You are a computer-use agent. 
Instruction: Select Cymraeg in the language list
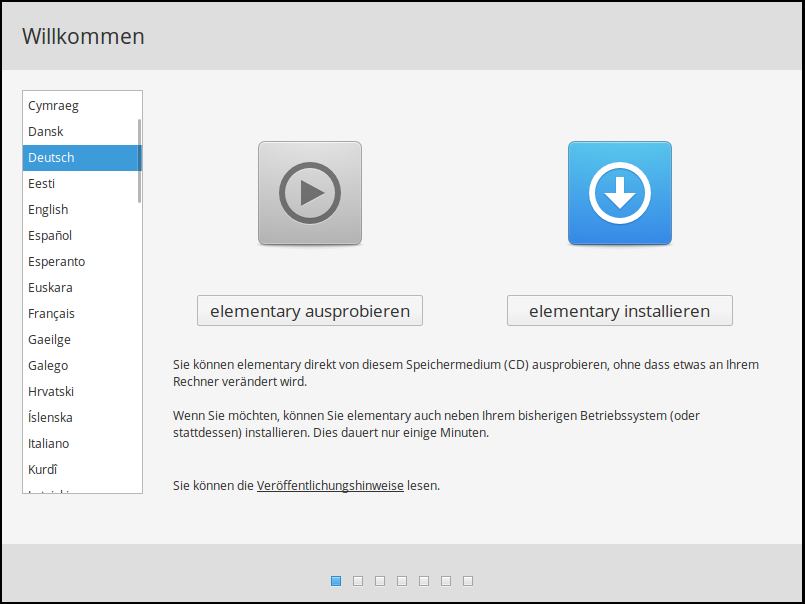53,106
